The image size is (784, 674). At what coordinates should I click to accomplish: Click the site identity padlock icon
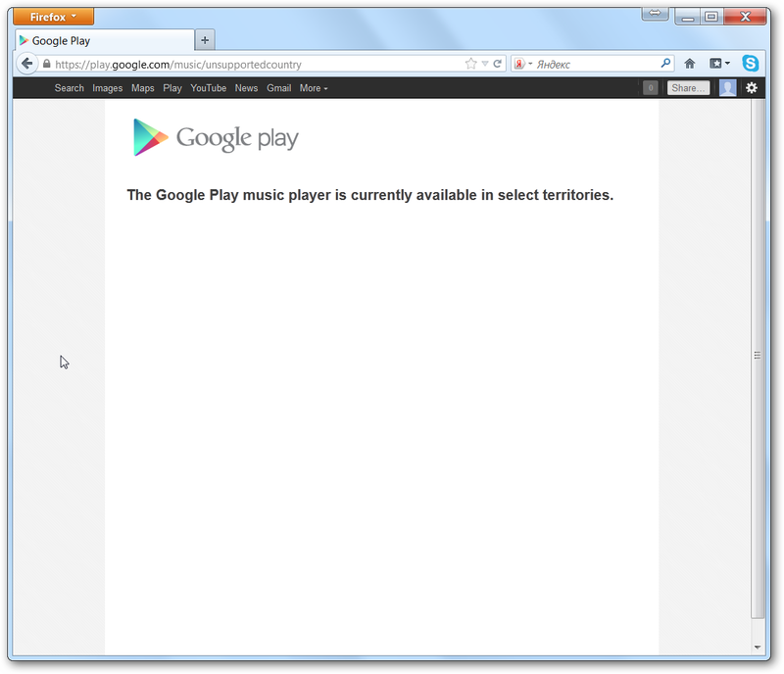47,63
